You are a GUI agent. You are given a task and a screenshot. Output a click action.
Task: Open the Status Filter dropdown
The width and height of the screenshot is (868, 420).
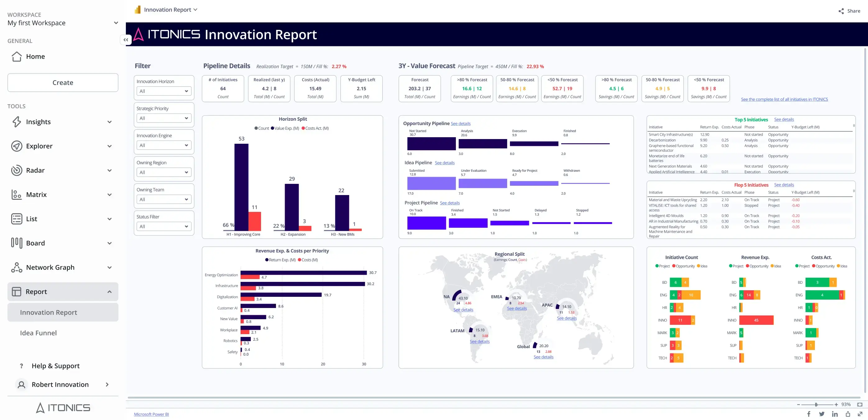tap(164, 226)
